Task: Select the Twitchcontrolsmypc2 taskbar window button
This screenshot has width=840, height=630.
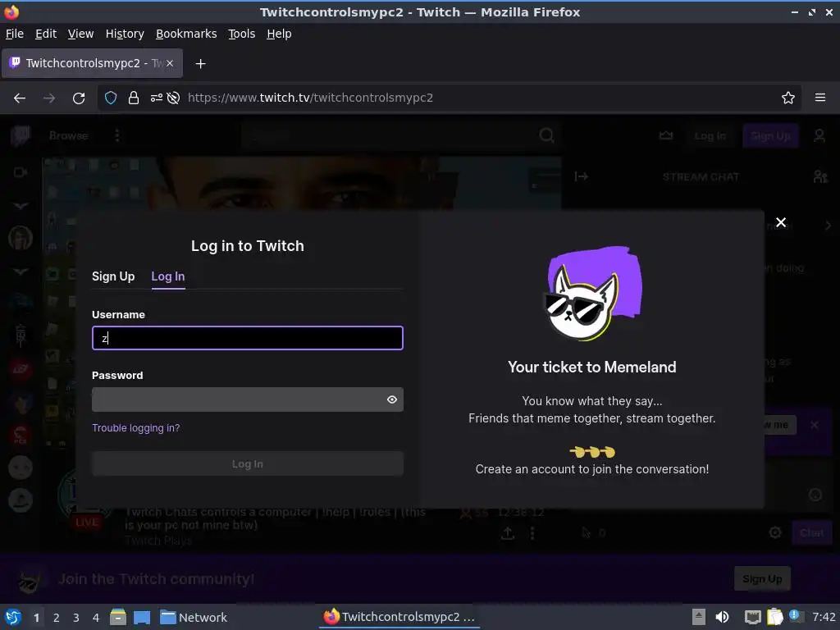Action: [399, 617]
